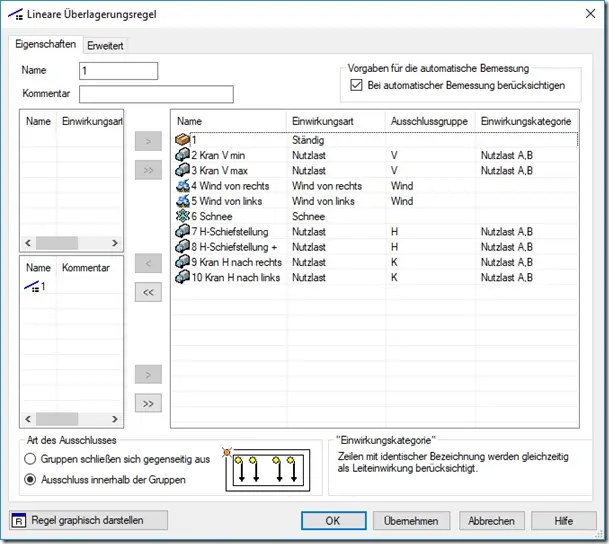The image size is (609, 544).
Task: Click the lower double right-arrow button
Action: (x=148, y=403)
